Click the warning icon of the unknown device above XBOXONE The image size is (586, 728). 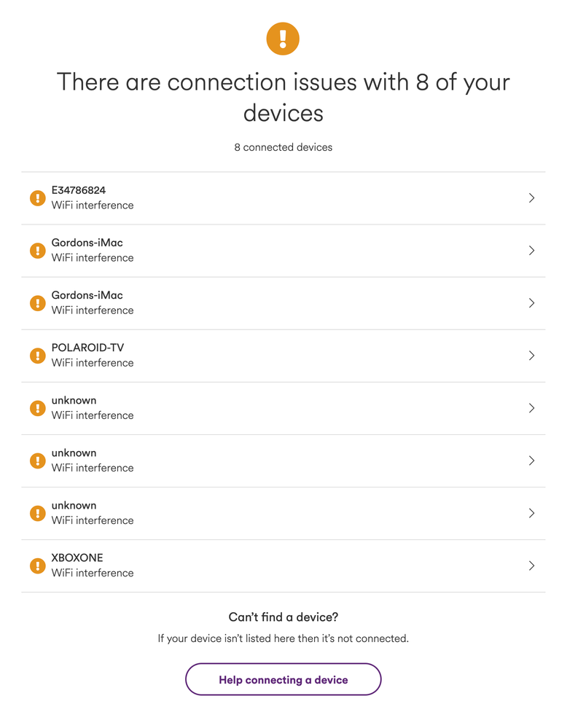click(x=38, y=513)
